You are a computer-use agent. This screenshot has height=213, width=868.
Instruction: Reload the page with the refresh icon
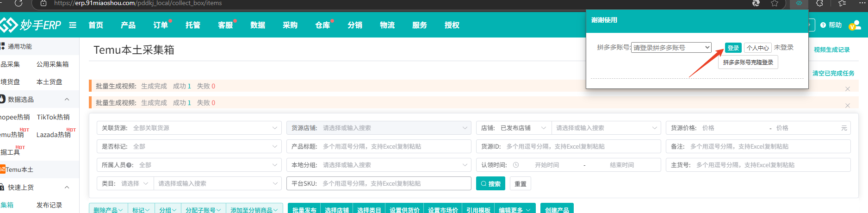click(x=19, y=3)
